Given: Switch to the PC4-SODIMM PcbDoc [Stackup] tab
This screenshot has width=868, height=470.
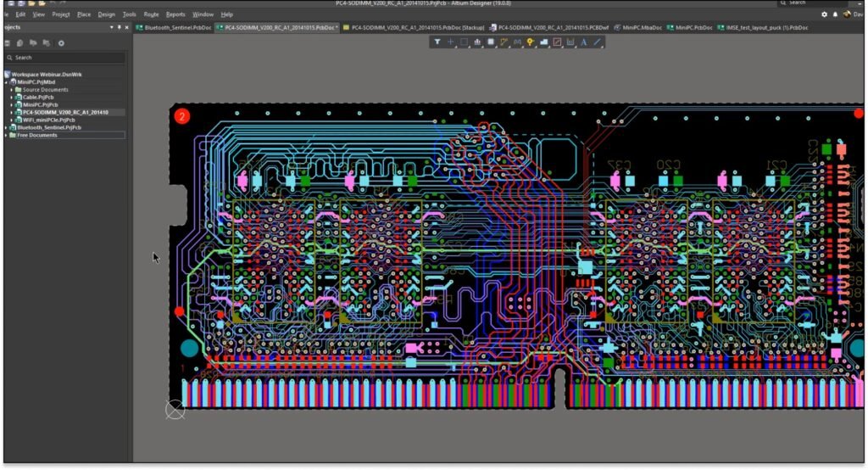Looking at the screenshot, I should tap(414, 28).
